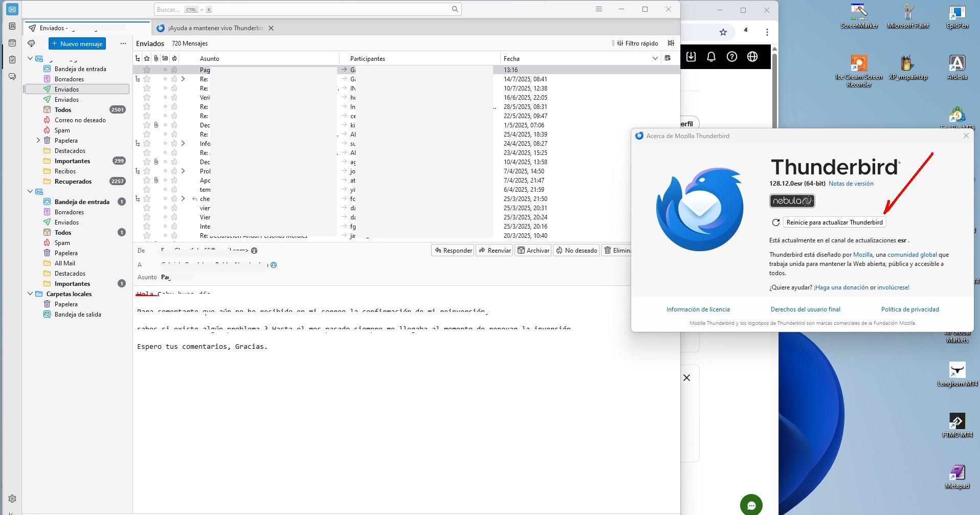
Task: Open the Address Book space icon
Action: pos(12,26)
